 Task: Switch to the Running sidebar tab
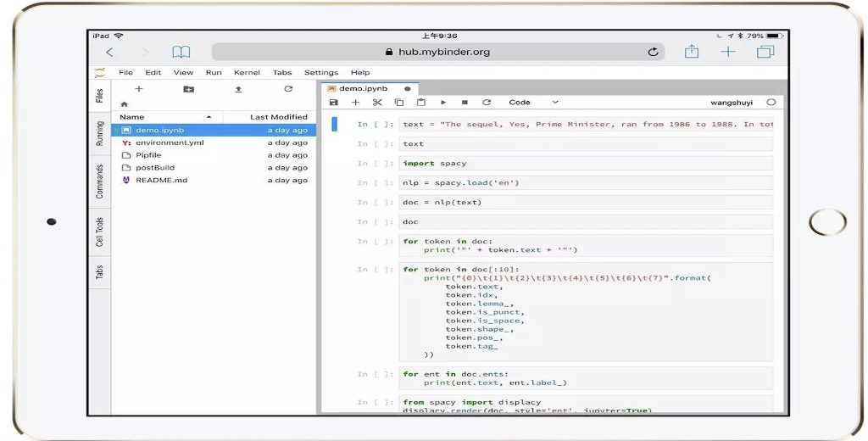100,133
